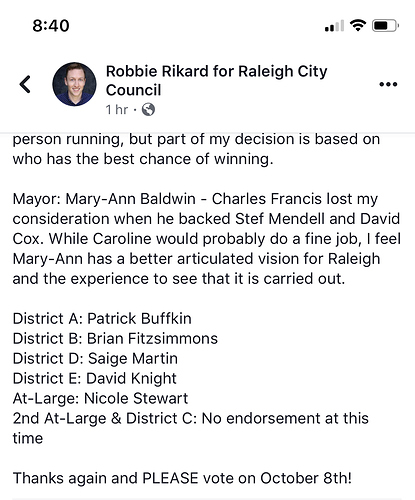Screen dimensions: 415x500
Task: Tap Robbie Rikard's profile picture
Action: click(74, 84)
